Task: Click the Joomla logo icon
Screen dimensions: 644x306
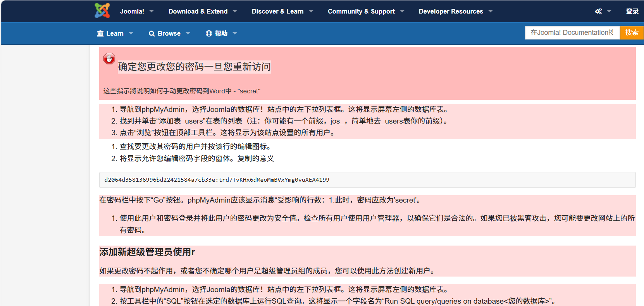Action: point(102,11)
